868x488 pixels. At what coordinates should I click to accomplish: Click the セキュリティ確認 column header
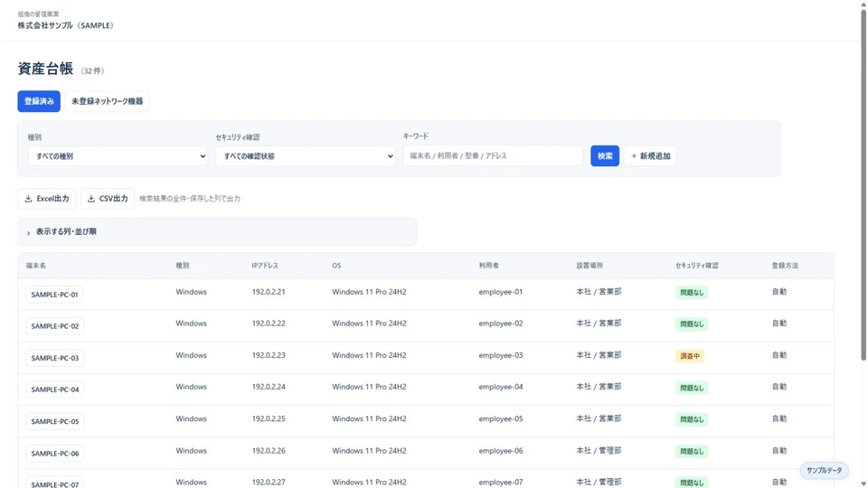coord(697,266)
